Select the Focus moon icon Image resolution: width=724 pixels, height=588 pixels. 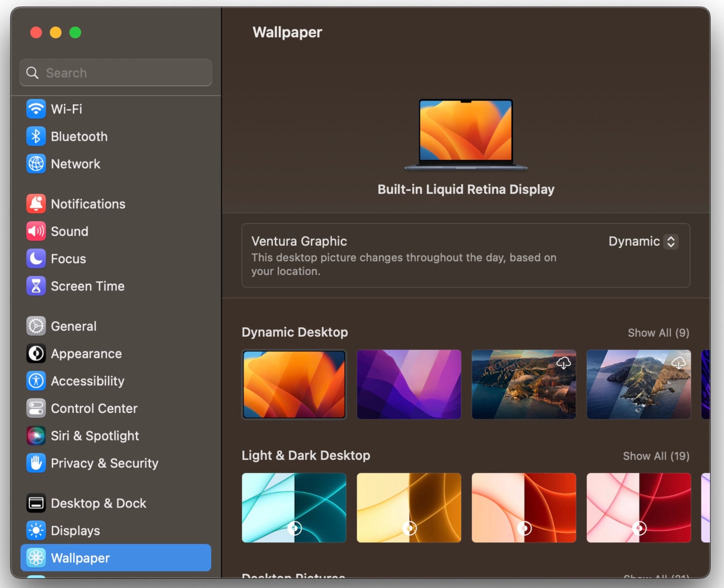coord(36,258)
